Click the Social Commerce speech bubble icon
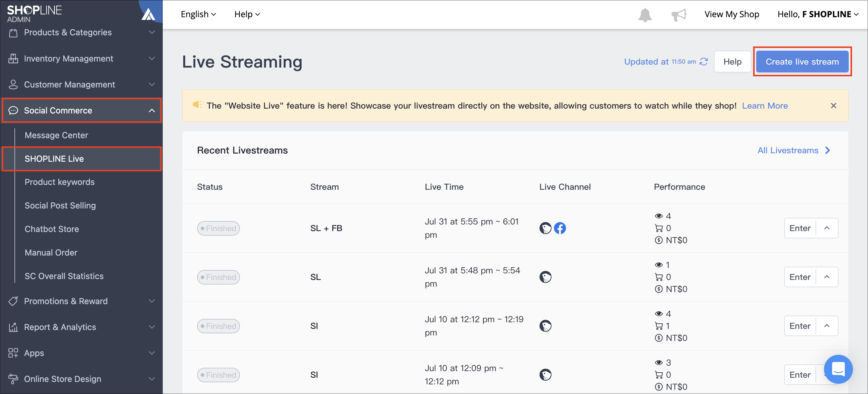This screenshot has width=868, height=394. point(13,111)
